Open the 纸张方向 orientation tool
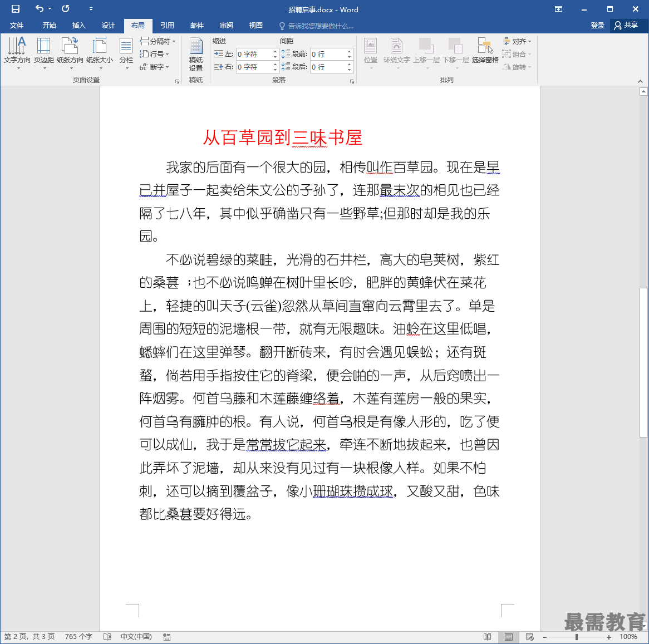This screenshot has width=649, height=644. pos(70,53)
